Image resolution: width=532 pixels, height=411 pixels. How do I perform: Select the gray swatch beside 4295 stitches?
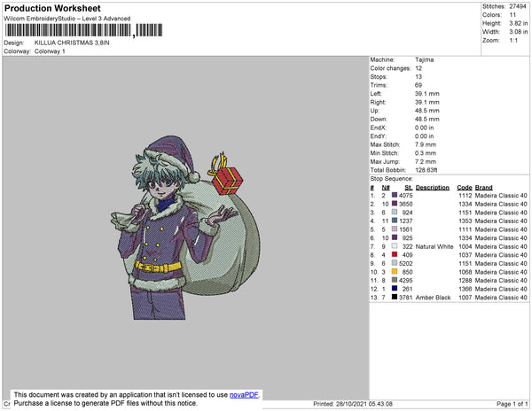point(395,280)
